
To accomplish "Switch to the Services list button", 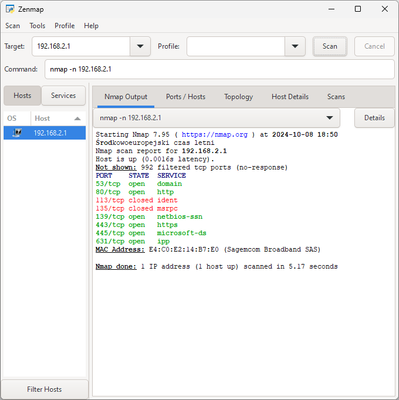I will [63, 96].
